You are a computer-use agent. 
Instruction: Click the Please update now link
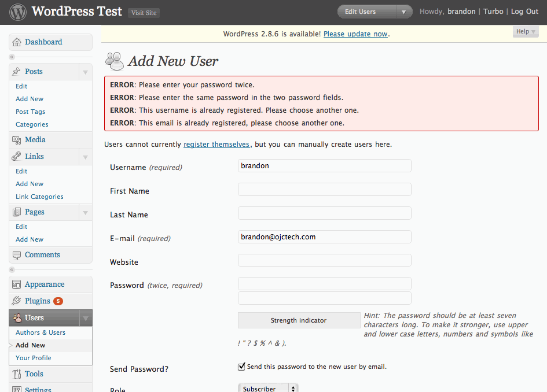(355, 34)
